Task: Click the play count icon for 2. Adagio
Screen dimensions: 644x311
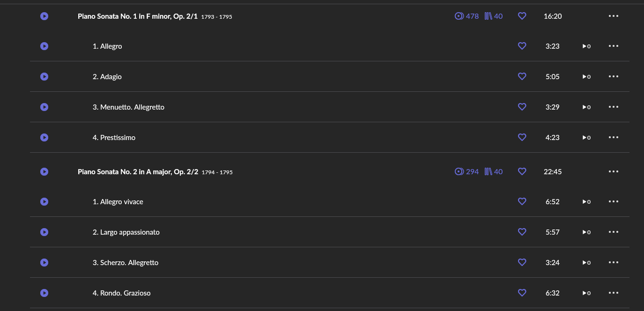Action: [586, 77]
